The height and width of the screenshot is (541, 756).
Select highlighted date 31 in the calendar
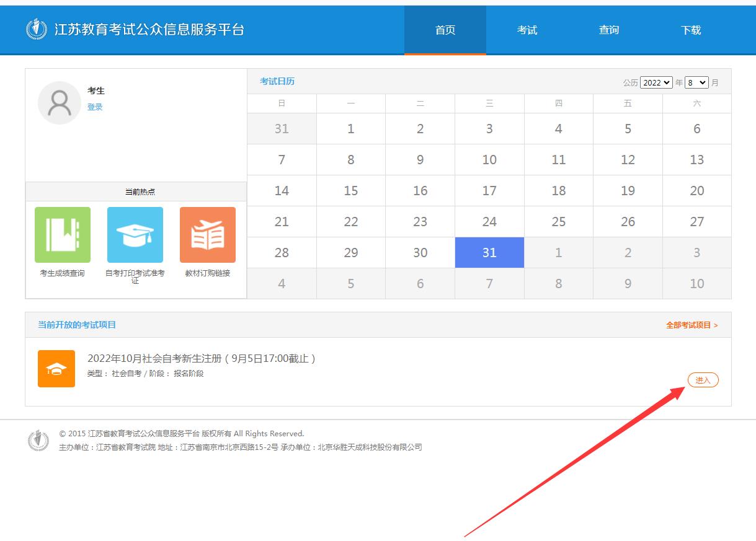coord(489,253)
